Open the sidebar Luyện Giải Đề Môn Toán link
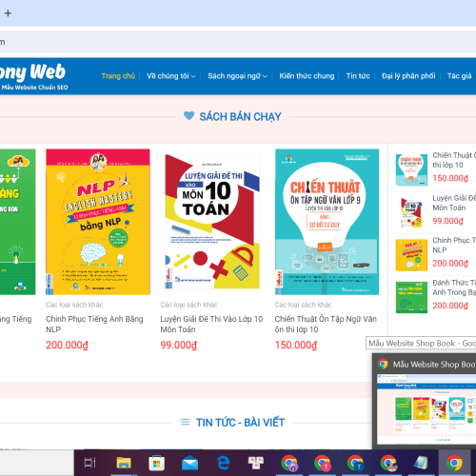Image resolution: width=476 pixels, height=476 pixels. pos(454,203)
